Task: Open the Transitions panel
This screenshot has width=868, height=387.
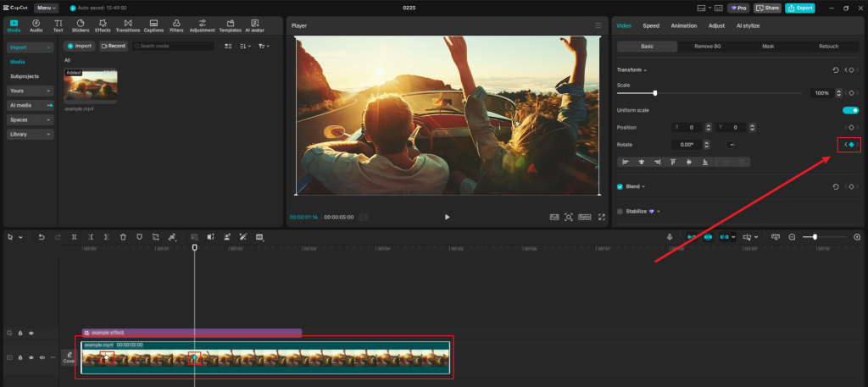Action: [128, 26]
